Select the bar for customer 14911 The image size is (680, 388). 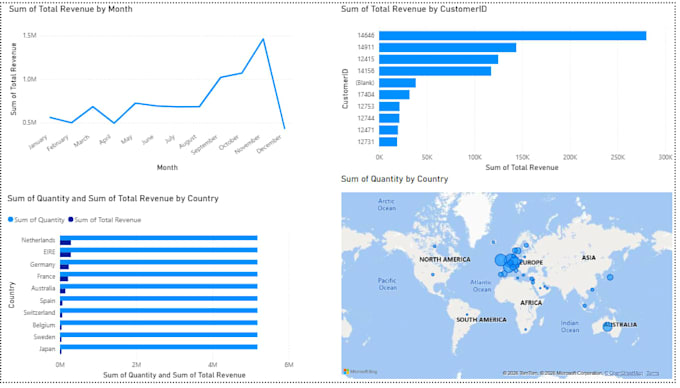coord(448,47)
